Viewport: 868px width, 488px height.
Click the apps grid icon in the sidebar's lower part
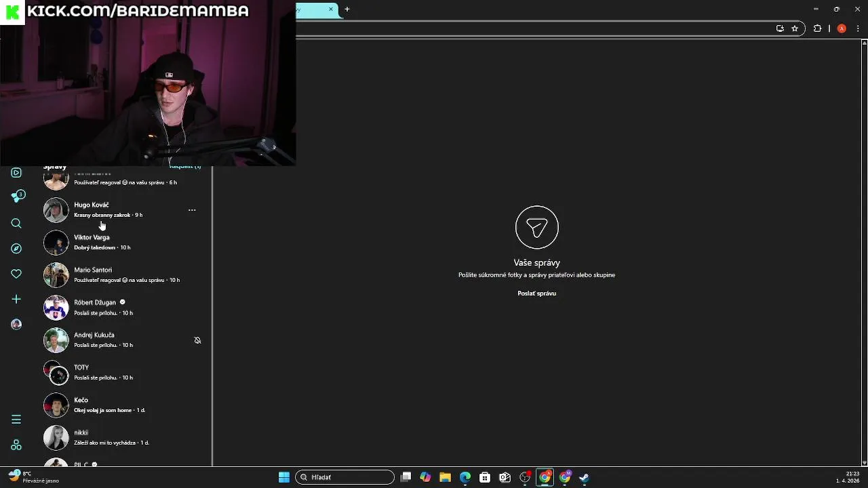click(16, 445)
